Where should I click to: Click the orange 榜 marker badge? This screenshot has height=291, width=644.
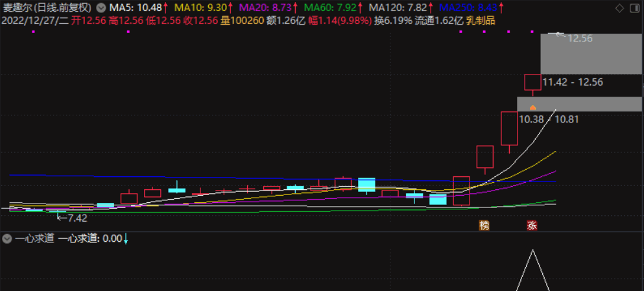(484, 226)
